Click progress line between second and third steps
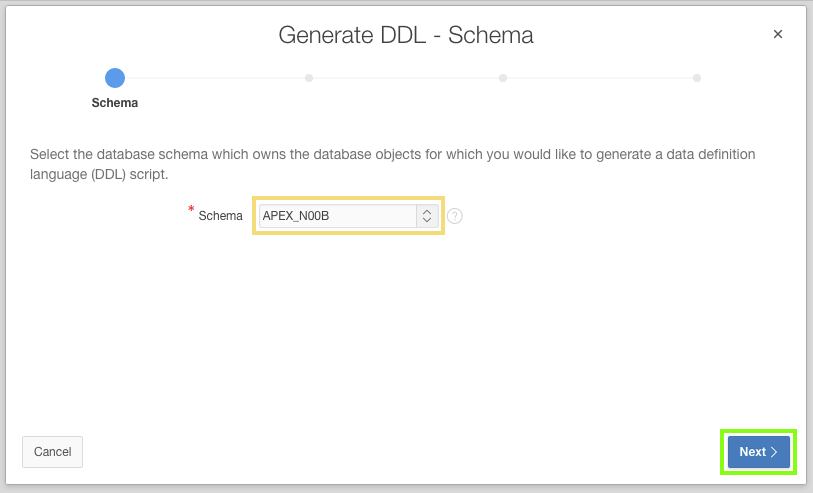 click(x=406, y=77)
